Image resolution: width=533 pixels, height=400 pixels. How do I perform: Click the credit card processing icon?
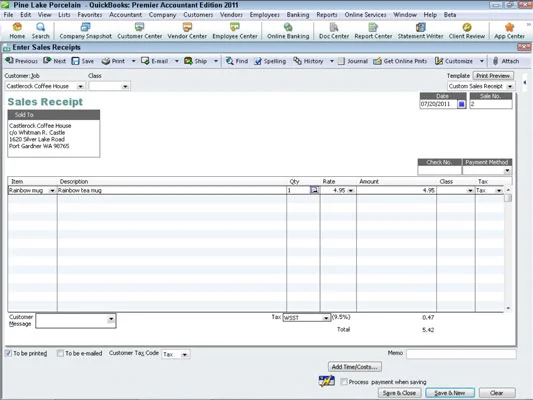point(327,381)
